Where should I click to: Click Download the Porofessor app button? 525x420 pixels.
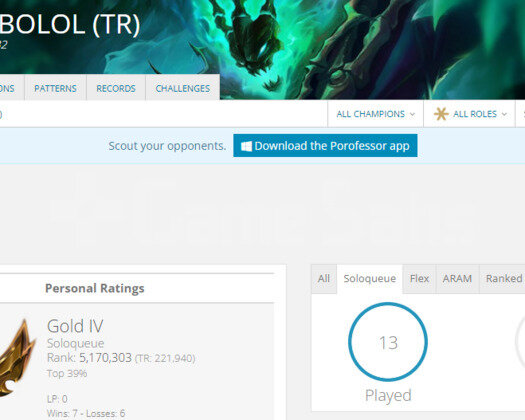(x=325, y=146)
